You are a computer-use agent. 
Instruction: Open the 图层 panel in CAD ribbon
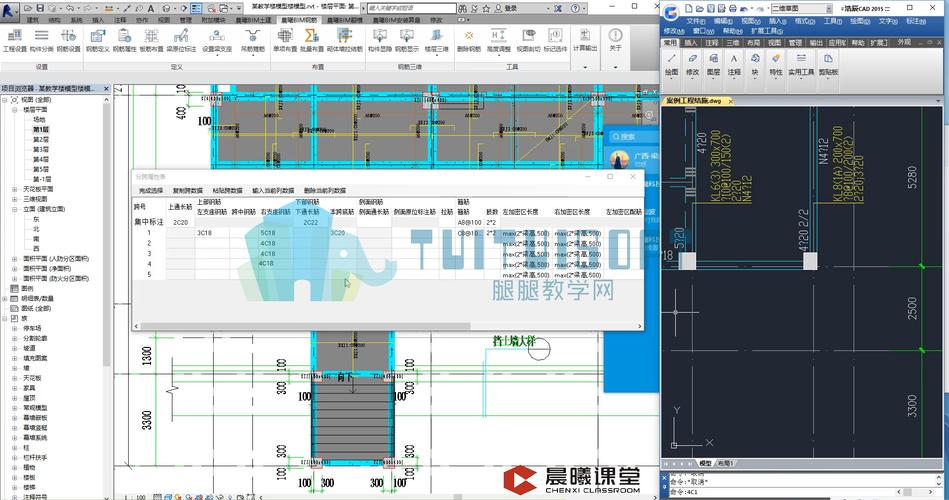coord(714,64)
